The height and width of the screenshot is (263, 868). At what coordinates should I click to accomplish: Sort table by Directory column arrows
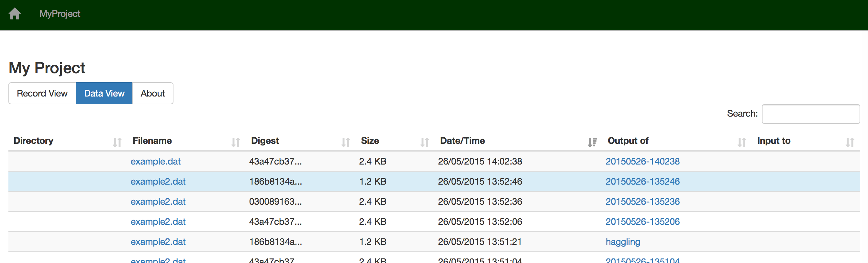pyautogui.click(x=117, y=142)
